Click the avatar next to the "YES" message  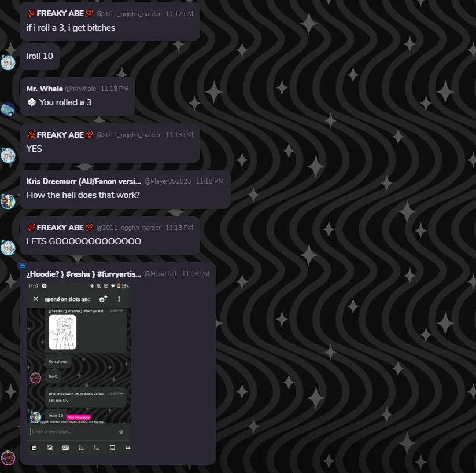click(x=8, y=155)
